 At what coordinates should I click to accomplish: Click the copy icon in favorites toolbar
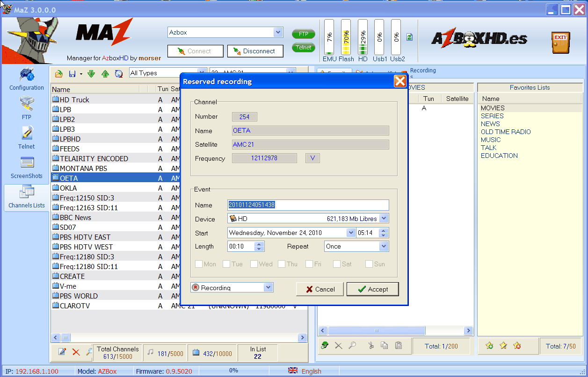385,346
